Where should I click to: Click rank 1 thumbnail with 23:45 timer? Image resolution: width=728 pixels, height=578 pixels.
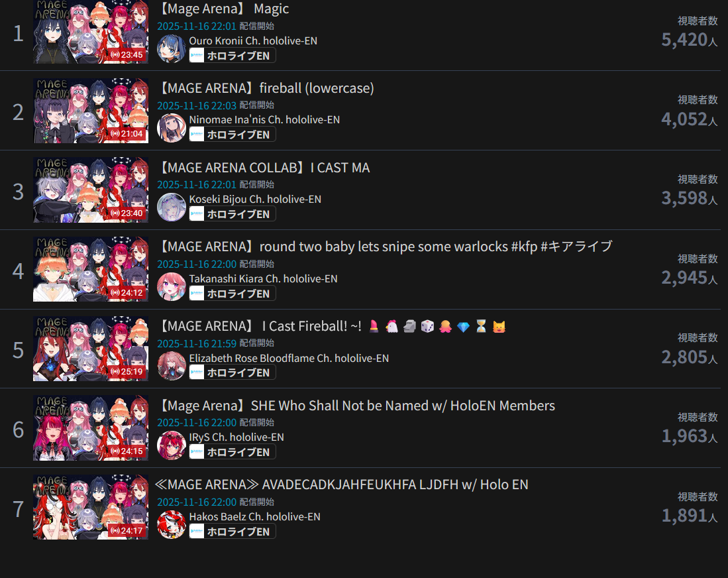pos(91,32)
